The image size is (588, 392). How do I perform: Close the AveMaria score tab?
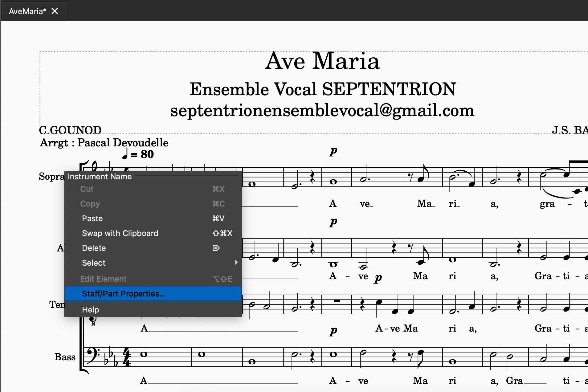55,11
